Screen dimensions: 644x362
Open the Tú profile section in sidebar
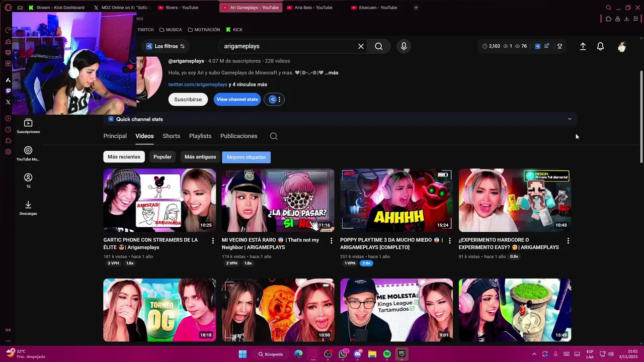(28, 180)
